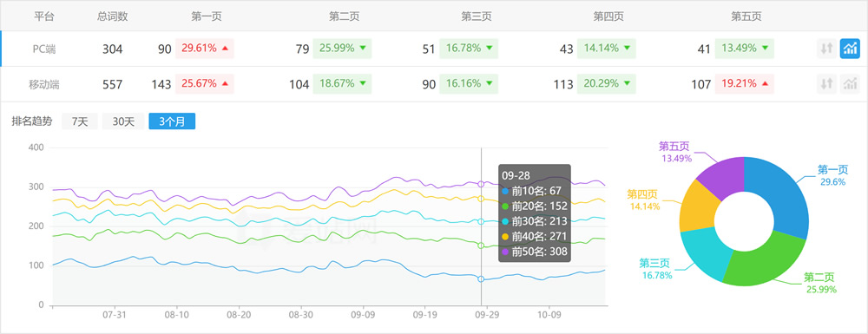
Task: Select the PC端 platform row label
Action: (44, 49)
